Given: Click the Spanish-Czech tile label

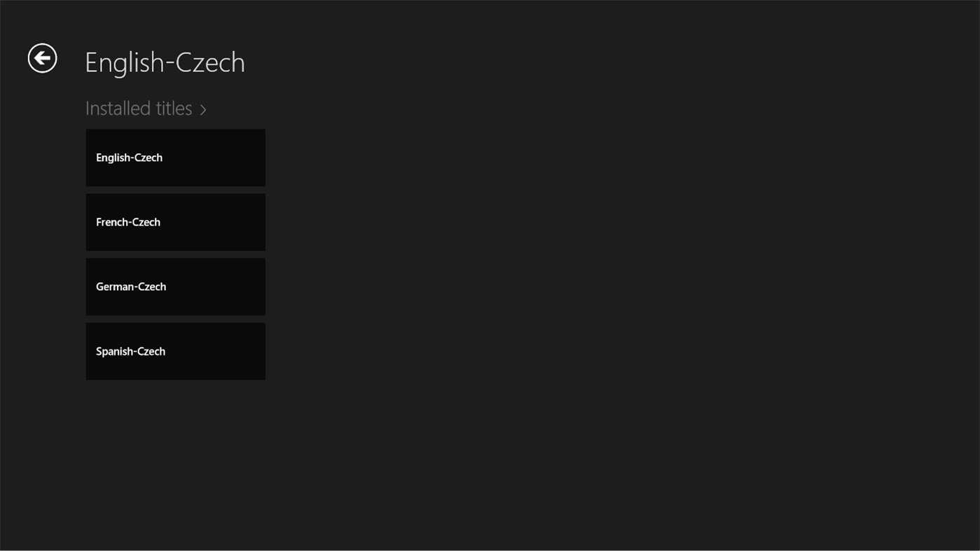Looking at the screenshot, I should pos(130,351).
